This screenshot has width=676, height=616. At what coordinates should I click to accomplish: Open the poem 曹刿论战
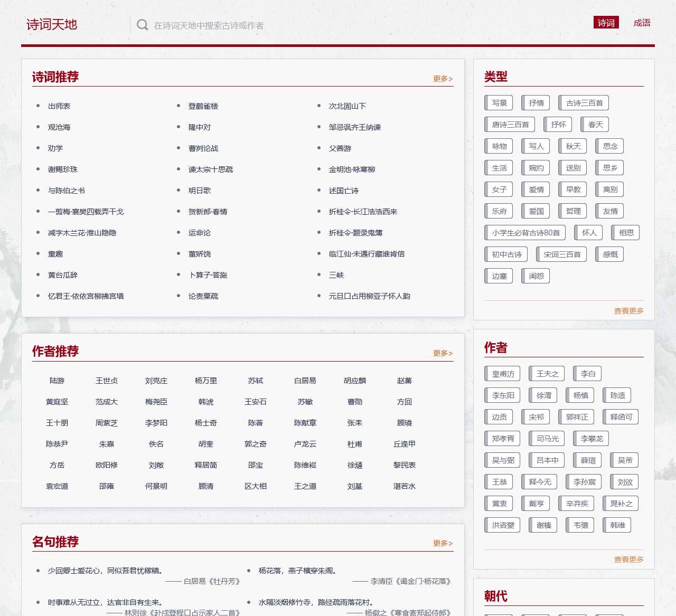pyautogui.click(x=203, y=148)
